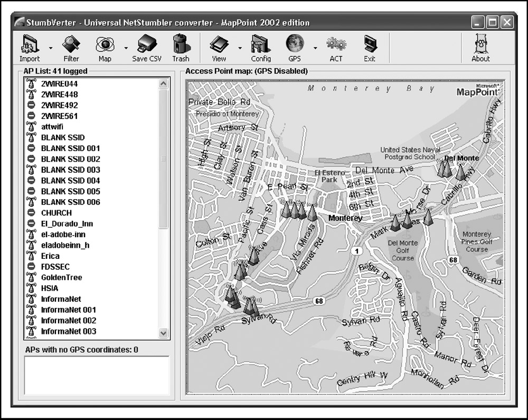Screen dimensions: 528x420
Task: Click the United States Naval Postgrad School label
Action: click(410, 153)
